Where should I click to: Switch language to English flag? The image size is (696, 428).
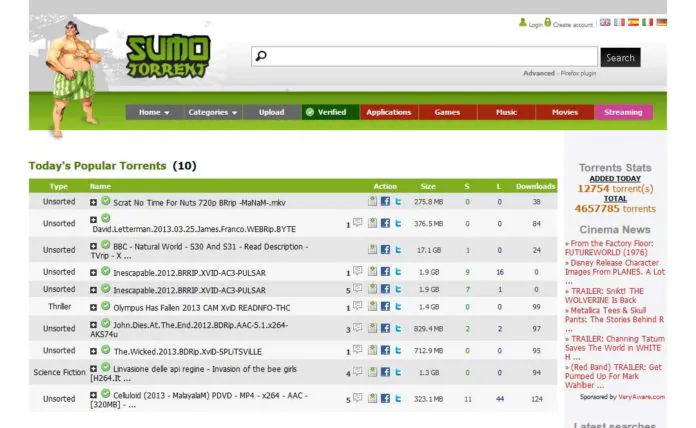click(x=605, y=22)
